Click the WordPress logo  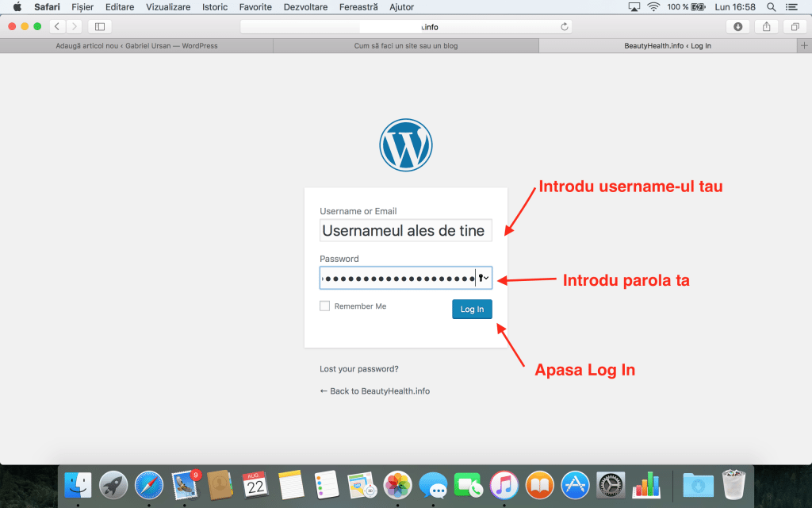(405, 145)
